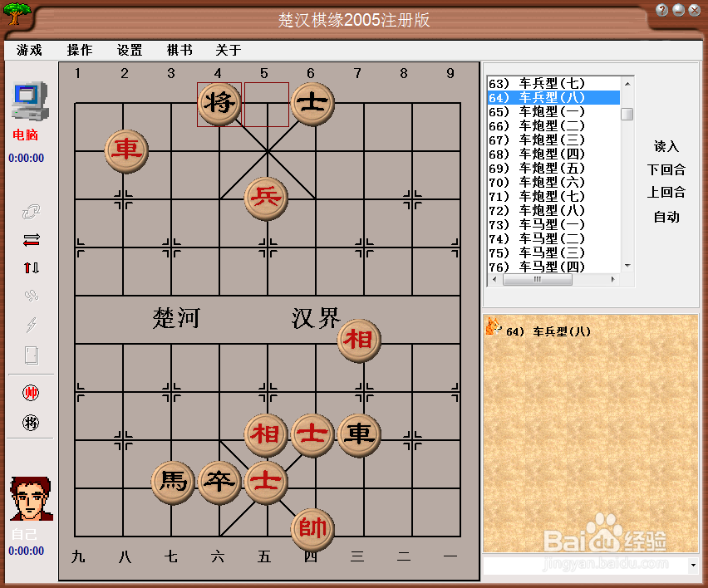Select the red 士 piece next to 卒

coord(266,483)
